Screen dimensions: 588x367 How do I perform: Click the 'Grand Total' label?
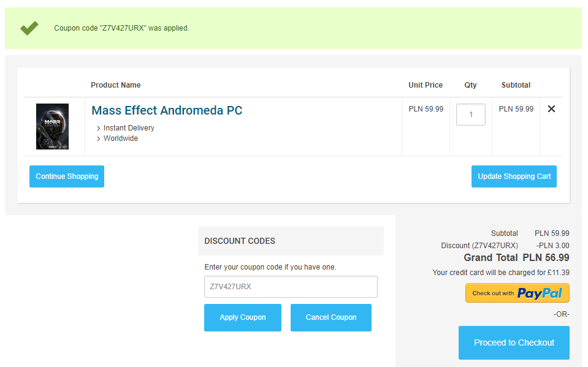click(491, 257)
